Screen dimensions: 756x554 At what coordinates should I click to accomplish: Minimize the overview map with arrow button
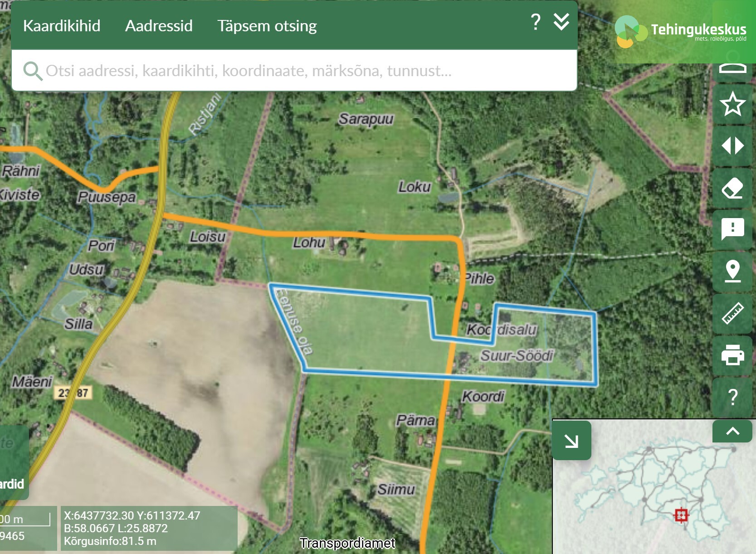pos(571,441)
